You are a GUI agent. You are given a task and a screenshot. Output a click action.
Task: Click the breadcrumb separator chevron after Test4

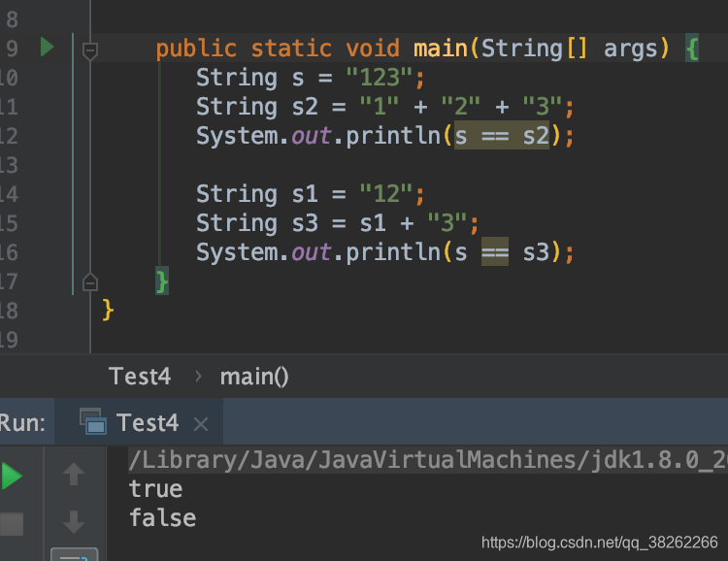(198, 377)
